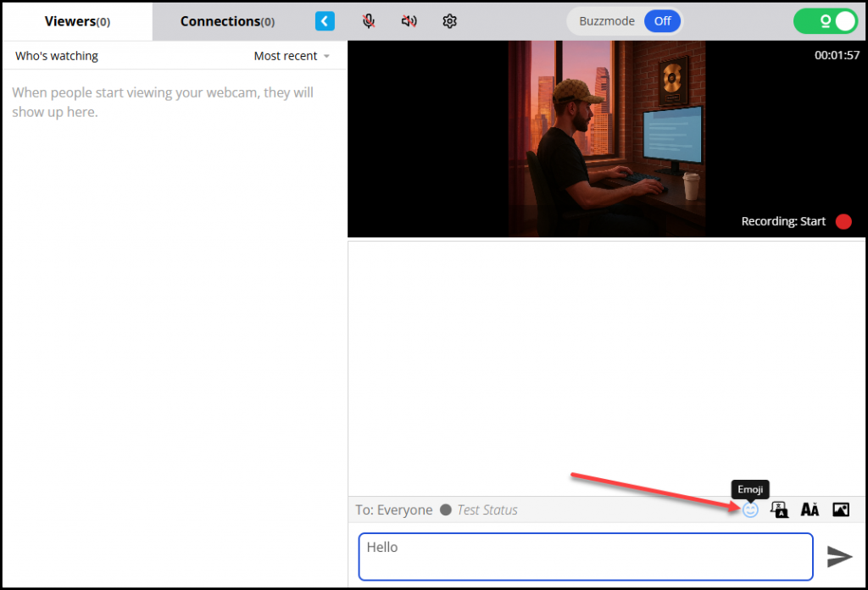
Task: Toggle the muted microphone icon
Action: click(369, 21)
